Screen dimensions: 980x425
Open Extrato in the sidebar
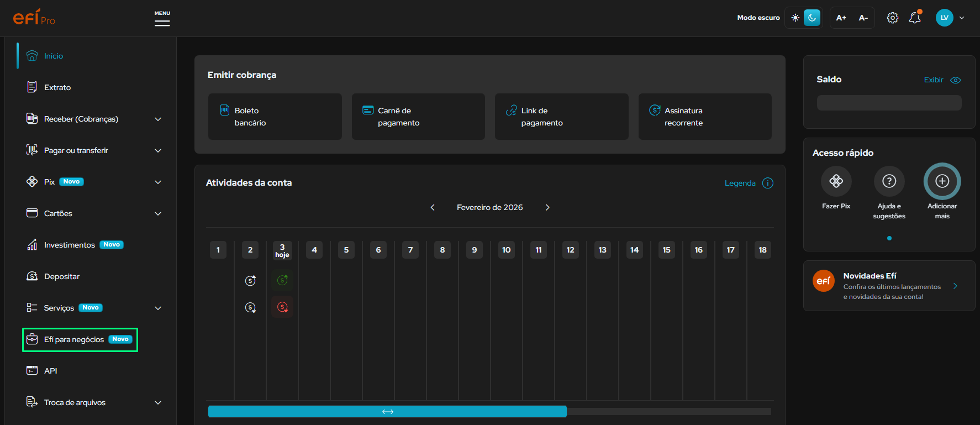tap(57, 87)
